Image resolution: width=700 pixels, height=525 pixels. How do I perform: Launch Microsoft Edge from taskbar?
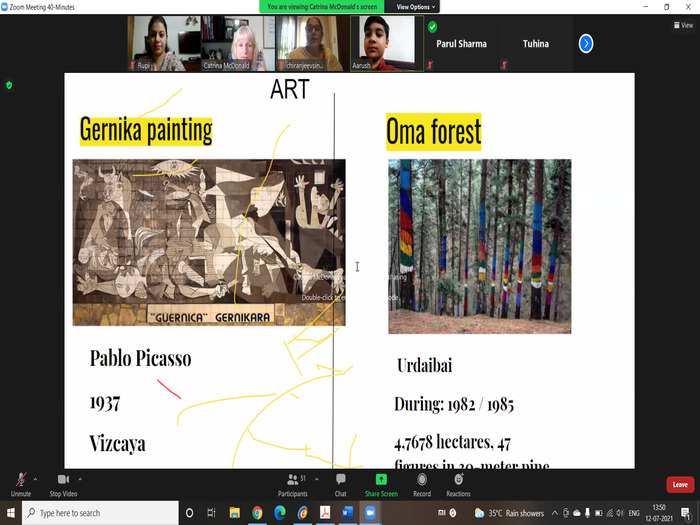click(280, 513)
